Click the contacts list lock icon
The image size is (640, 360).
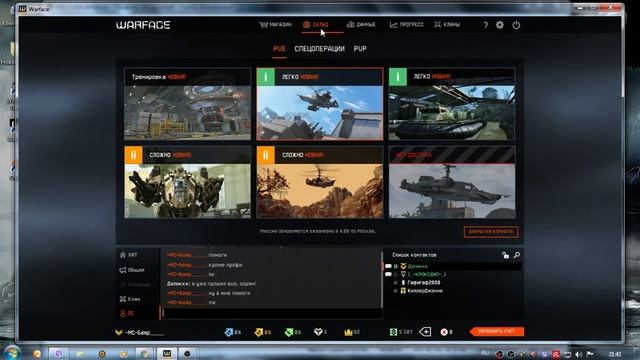click(505, 255)
